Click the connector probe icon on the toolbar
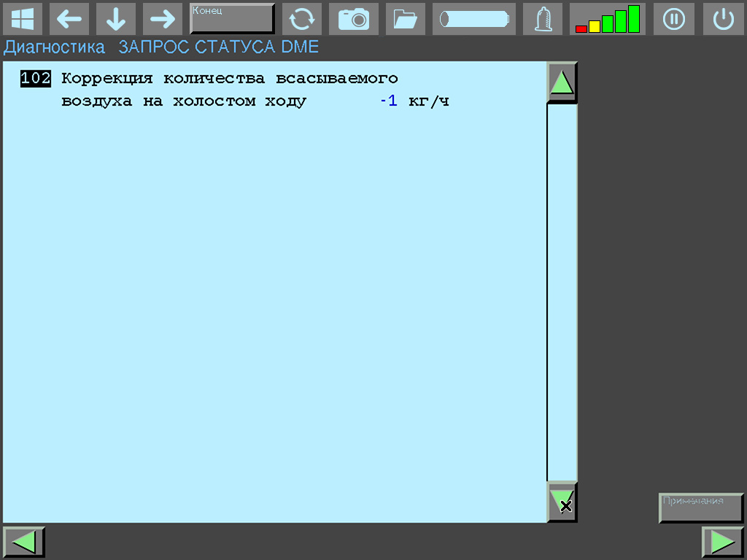The width and height of the screenshot is (747, 560). [x=542, y=18]
